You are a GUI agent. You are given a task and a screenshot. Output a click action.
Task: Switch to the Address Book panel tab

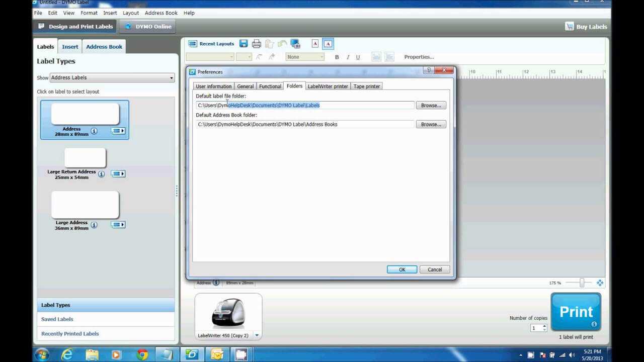104,47
